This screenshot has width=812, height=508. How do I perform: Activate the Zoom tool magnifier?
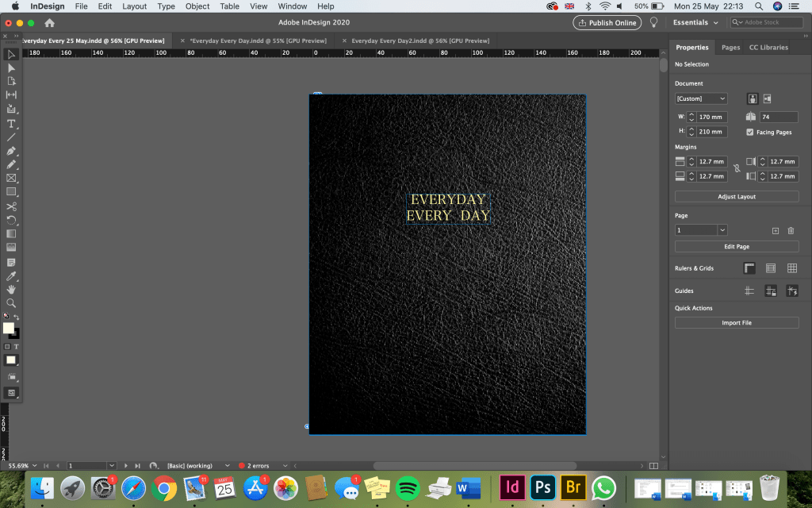(11, 303)
